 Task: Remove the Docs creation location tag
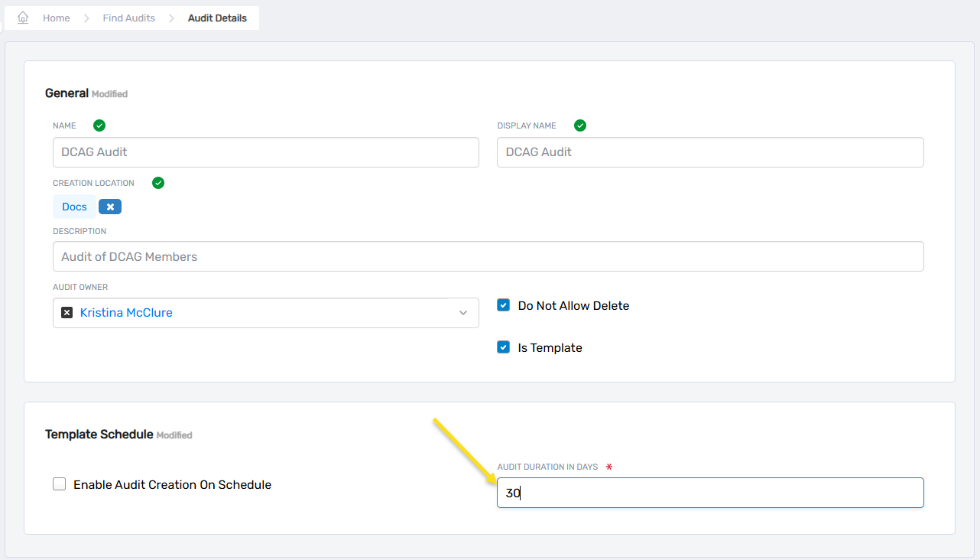tap(110, 207)
